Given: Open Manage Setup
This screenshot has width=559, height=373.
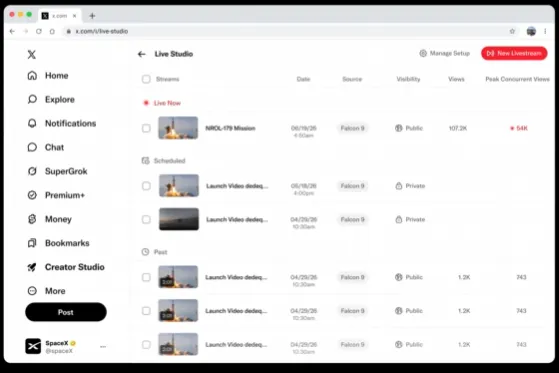Looking at the screenshot, I should tap(445, 53).
